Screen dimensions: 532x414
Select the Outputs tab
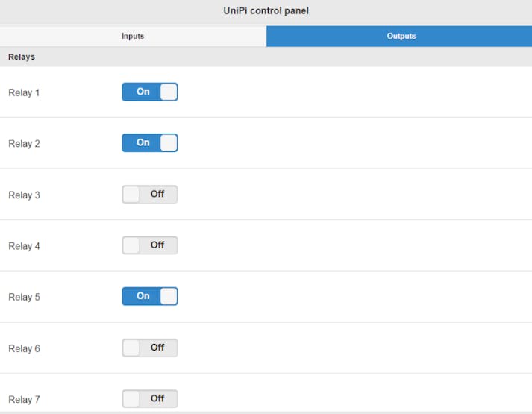tap(399, 36)
